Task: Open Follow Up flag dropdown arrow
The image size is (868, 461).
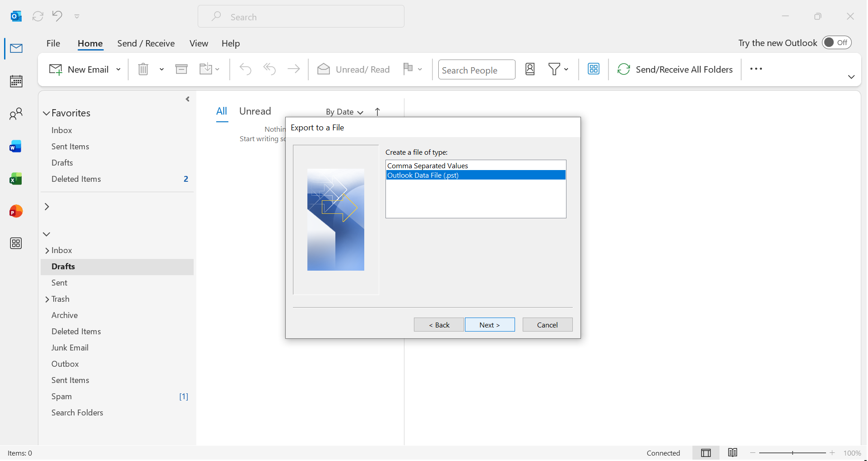Action: [x=420, y=69]
